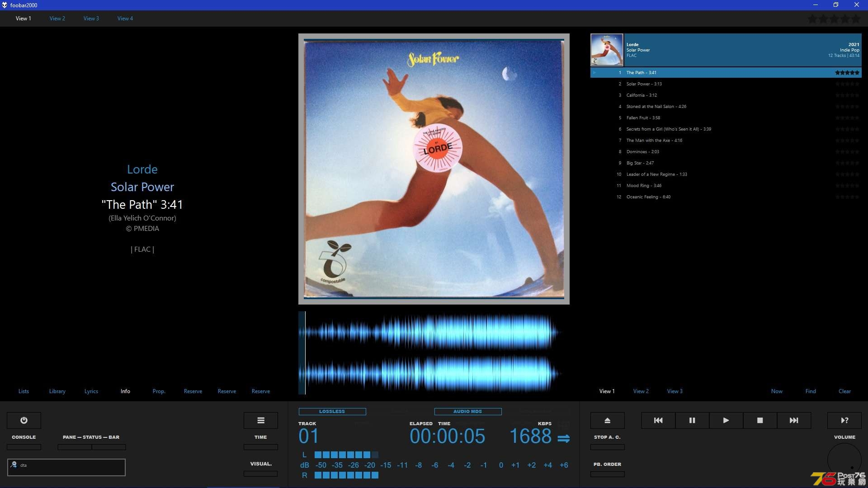This screenshot has height=488, width=868.
Task: Open the Lyrics tab
Action: (91, 391)
